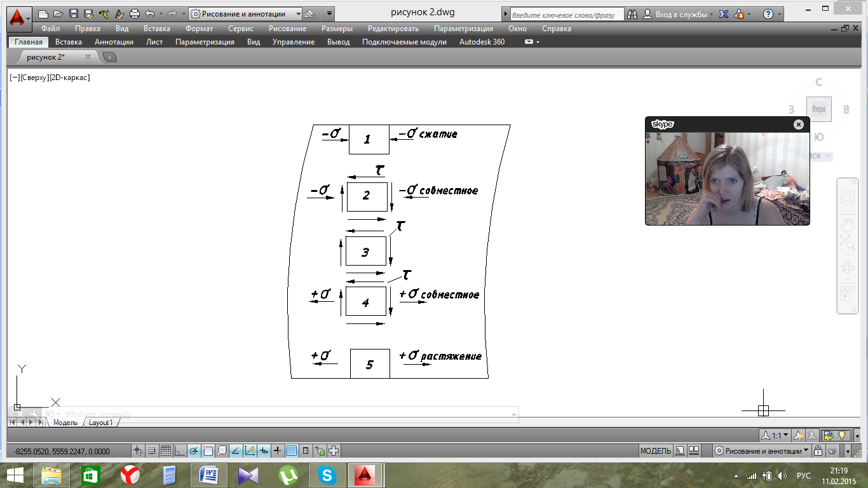Toggle 3D Object Snap in status bar
This screenshot has width=868, height=488.
(x=222, y=451)
